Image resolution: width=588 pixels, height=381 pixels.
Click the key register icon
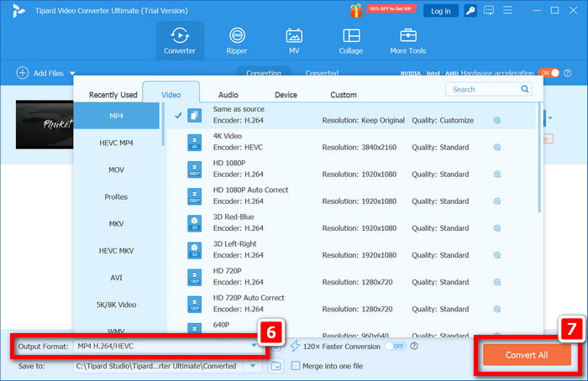(470, 10)
